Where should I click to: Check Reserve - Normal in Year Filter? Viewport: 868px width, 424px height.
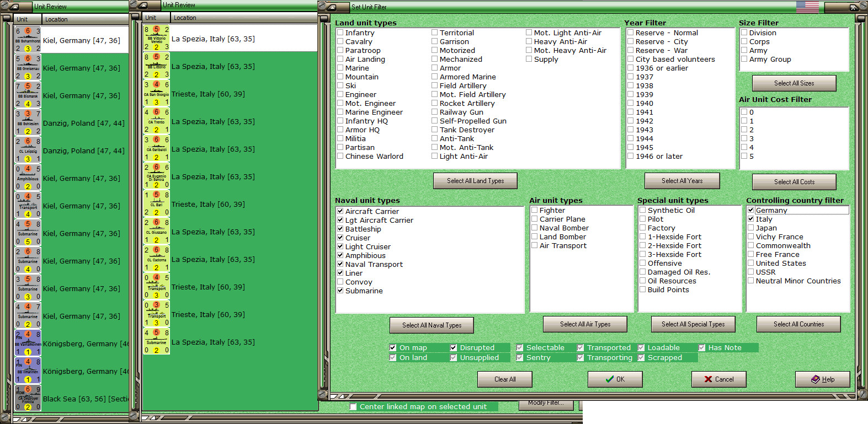pyautogui.click(x=631, y=33)
